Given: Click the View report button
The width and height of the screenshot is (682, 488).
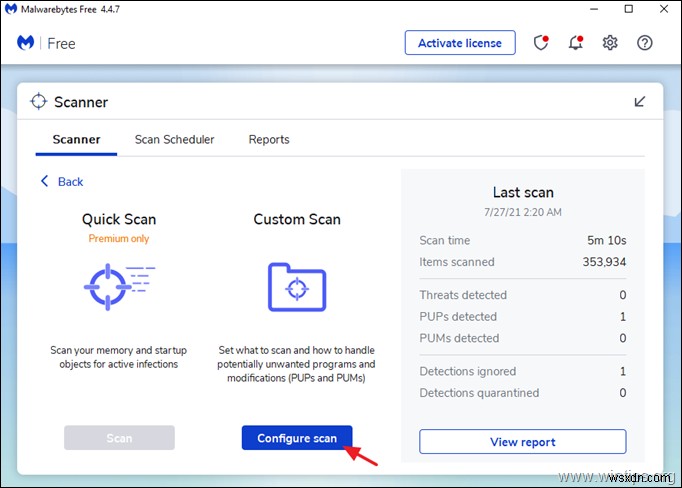Looking at the screenshot, I should click(522, 442).
